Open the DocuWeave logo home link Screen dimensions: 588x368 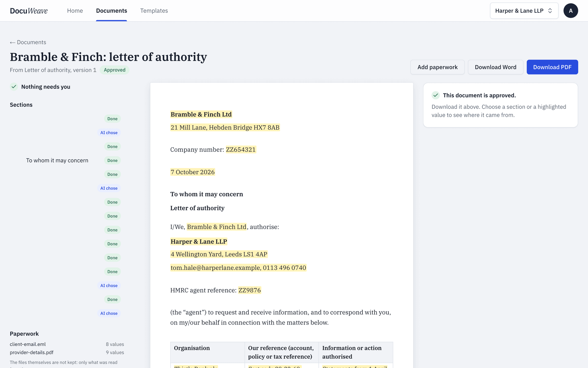(29, 11)
